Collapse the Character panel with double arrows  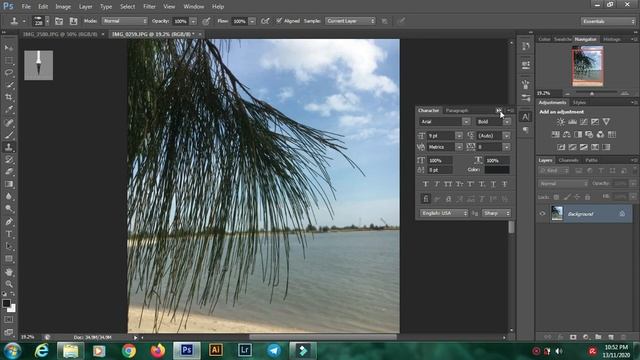pos(499,110)
